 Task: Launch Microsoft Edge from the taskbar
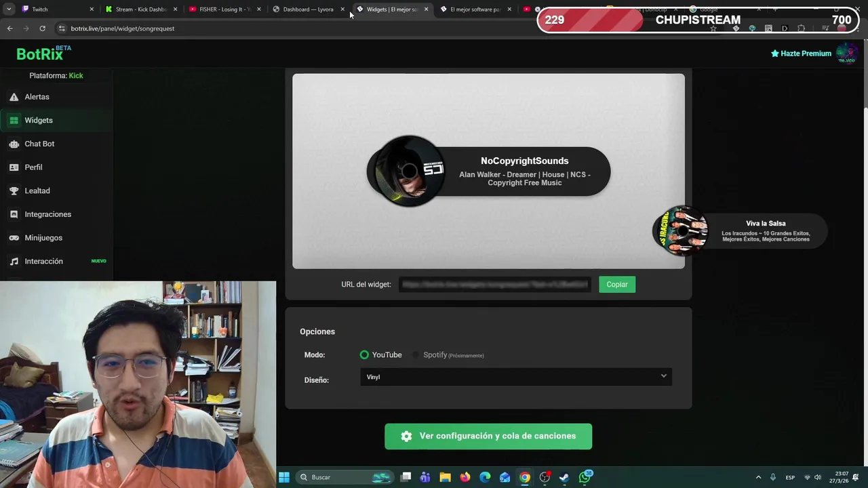[485, 477]
